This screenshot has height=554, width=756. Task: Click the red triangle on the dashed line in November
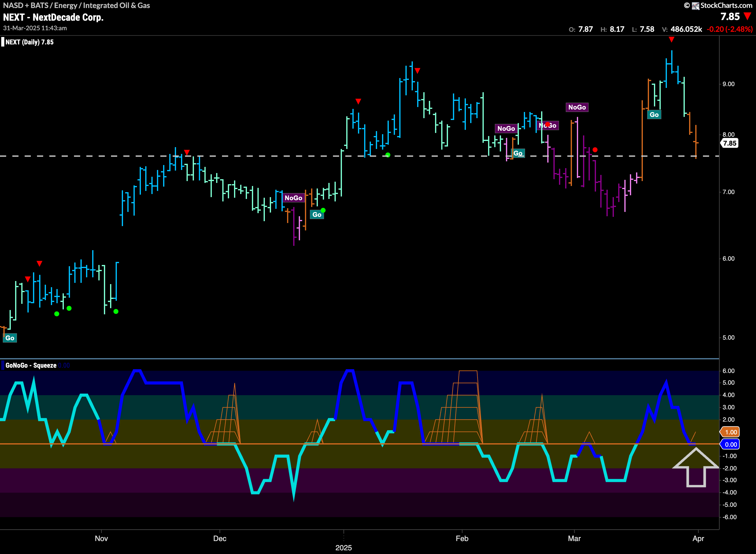187,153
